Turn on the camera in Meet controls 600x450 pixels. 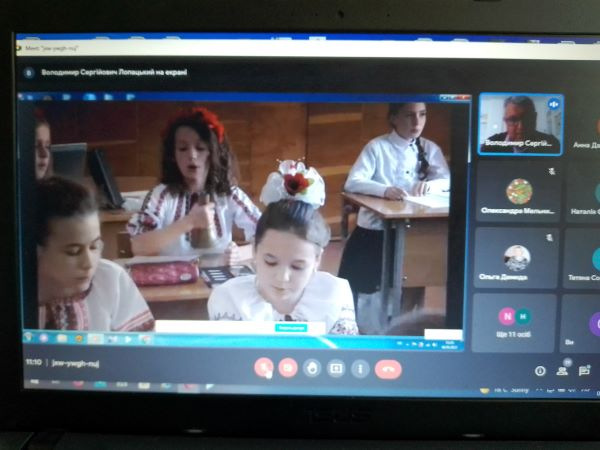(x=288, y=368)
